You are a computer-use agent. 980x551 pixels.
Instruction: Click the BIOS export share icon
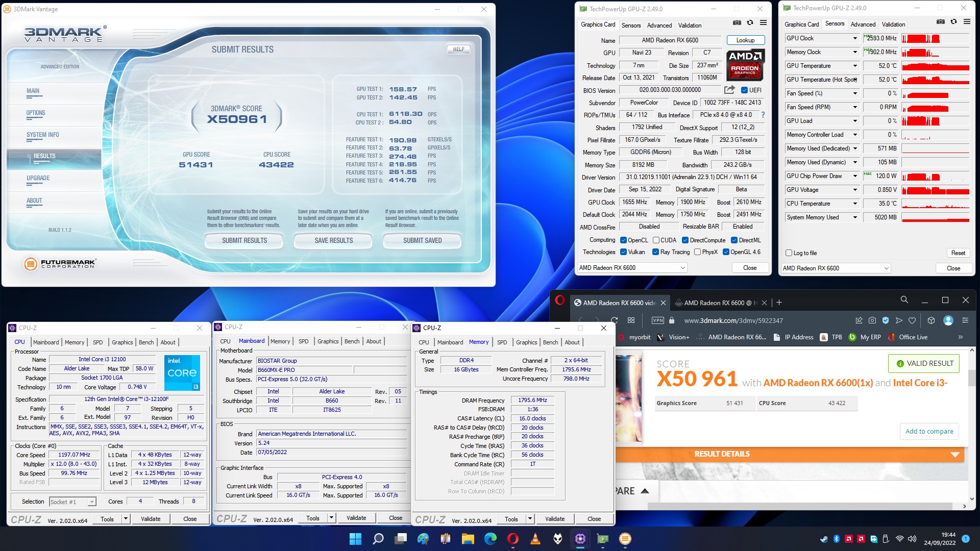(729, 90)
